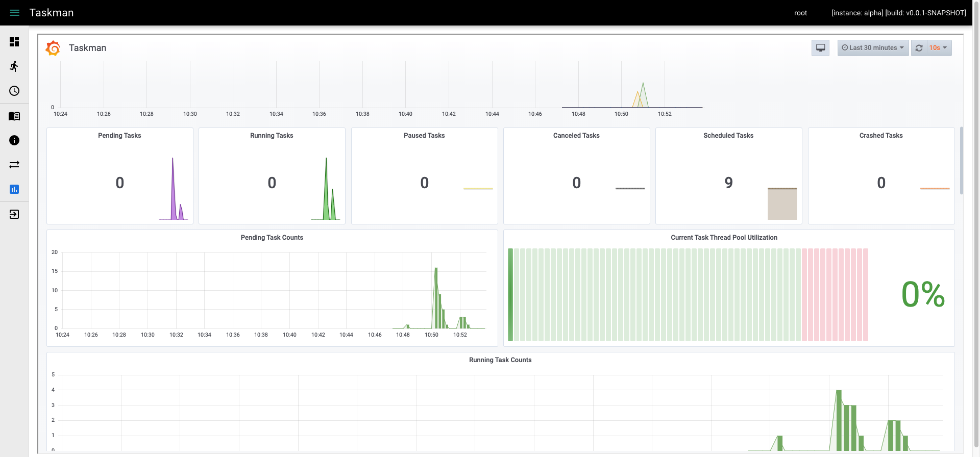The height and width of the screenshot is (457, 980).
Task: Click the instance alpha build version text
Action: [898, 13]
